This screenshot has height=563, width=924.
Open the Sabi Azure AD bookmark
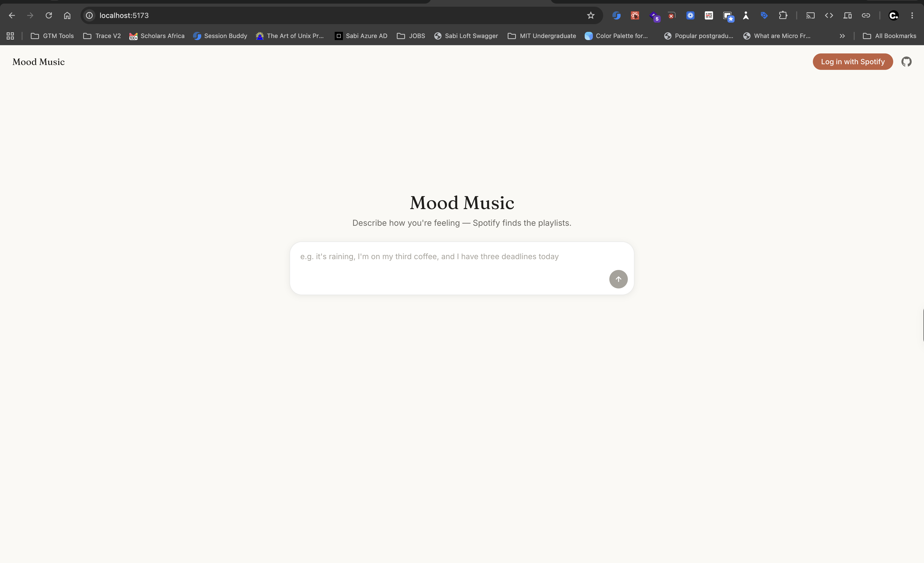361,36
